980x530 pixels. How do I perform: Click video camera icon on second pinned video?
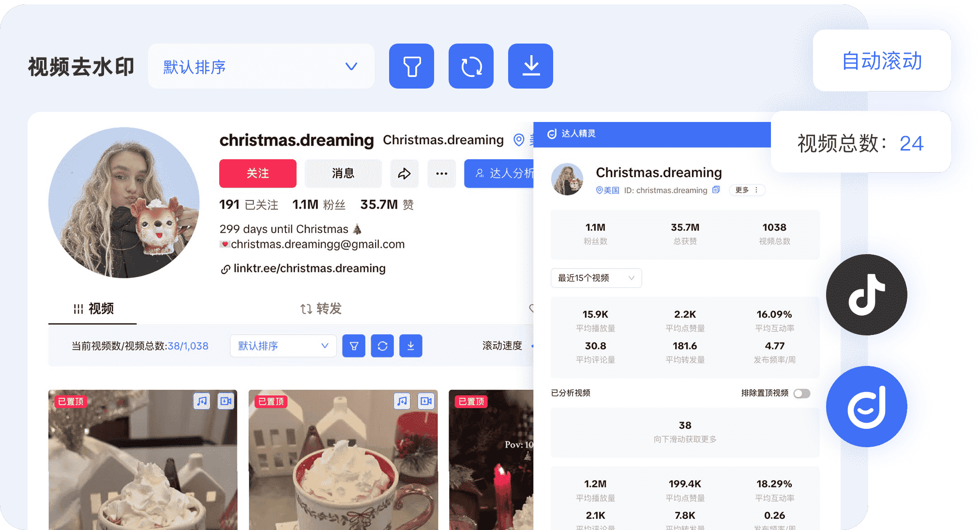(x=426, y=401)
